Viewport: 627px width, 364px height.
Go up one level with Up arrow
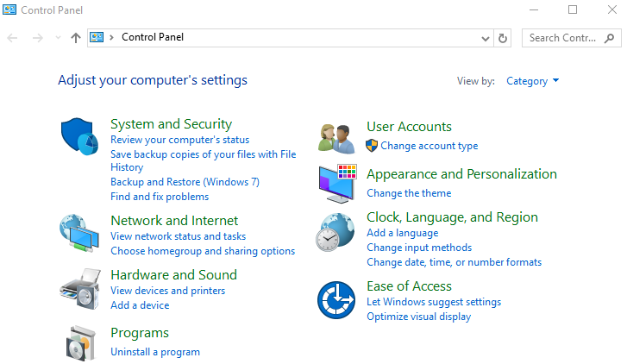76,38
